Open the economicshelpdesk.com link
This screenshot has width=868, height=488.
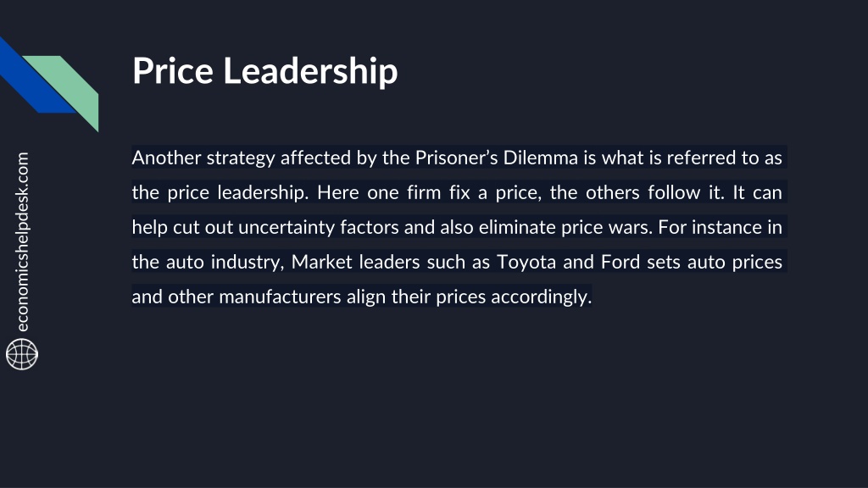click(22, 241)
